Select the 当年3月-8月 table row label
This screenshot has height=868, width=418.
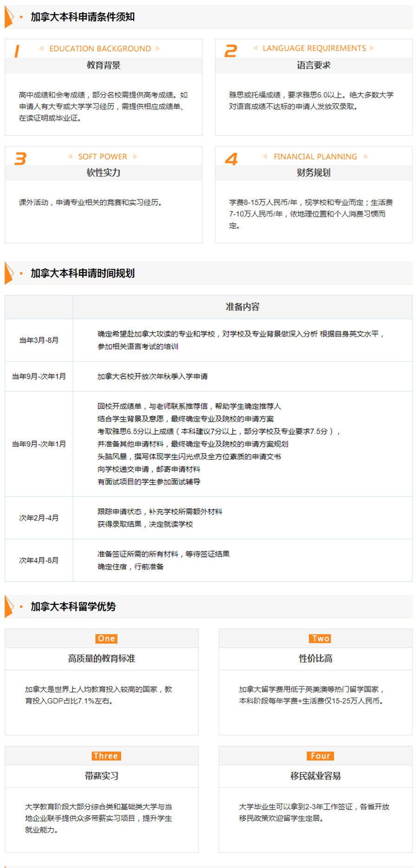point(39,340)
